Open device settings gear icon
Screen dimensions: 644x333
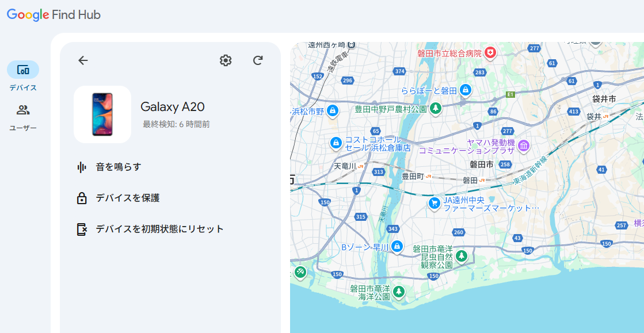[226, 60]
